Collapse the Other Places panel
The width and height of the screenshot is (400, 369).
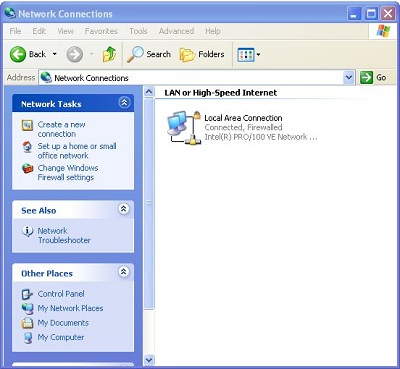(x=124, y=272)
